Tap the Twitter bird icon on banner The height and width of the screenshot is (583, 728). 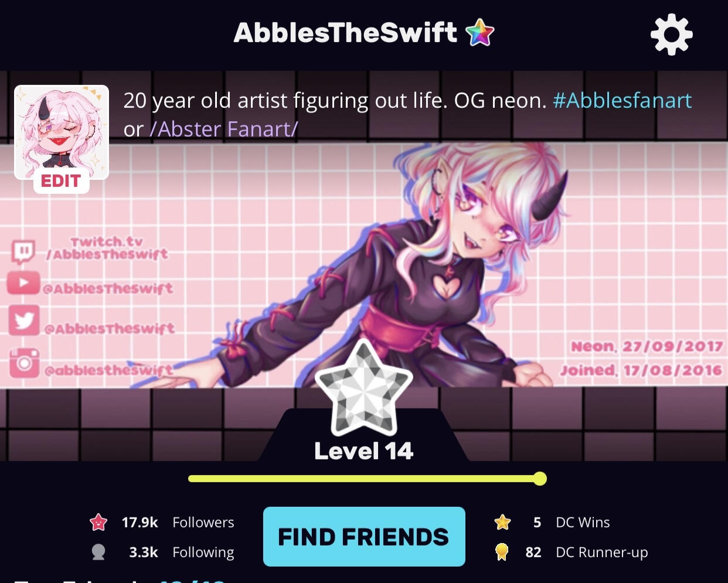coord(24,321)
